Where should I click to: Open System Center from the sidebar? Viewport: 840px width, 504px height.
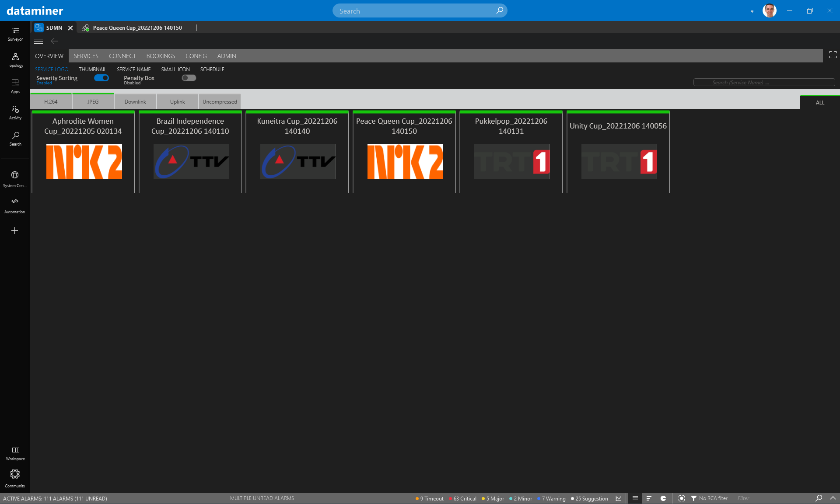tap(15, 179)
